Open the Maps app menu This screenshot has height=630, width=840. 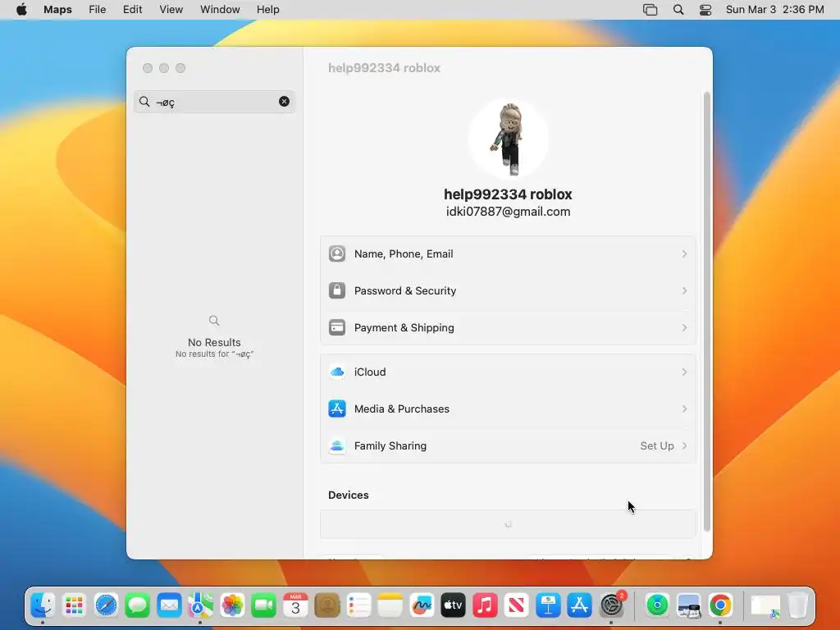(x=58, y=10)
